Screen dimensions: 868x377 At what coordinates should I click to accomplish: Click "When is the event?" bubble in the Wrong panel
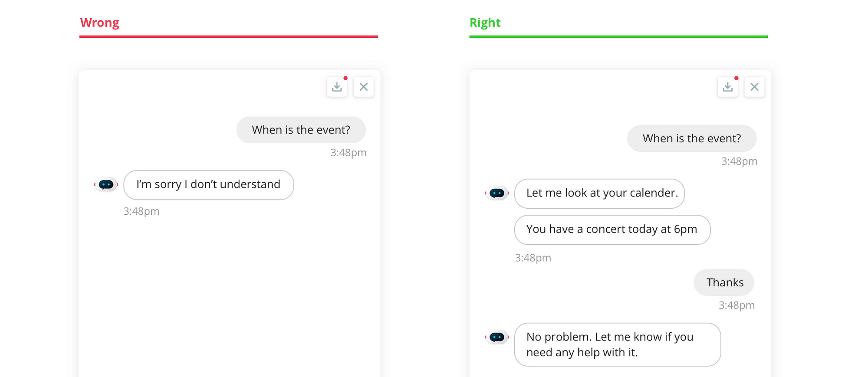point(301,130)
